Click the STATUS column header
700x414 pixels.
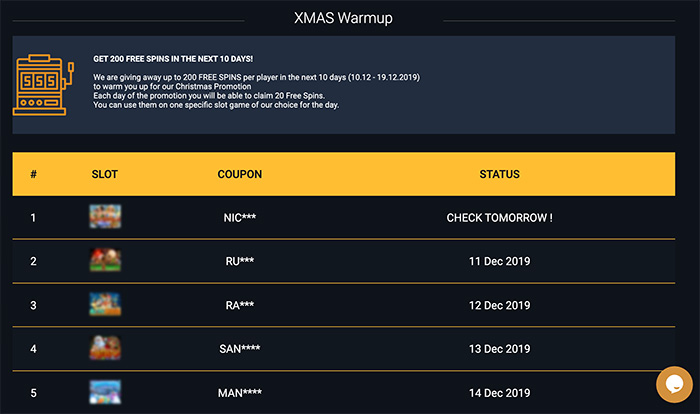point(500,174)
